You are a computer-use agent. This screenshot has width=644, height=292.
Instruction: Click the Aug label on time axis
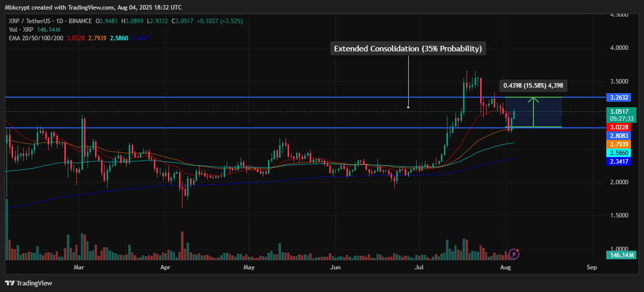[x=506, y=267]
